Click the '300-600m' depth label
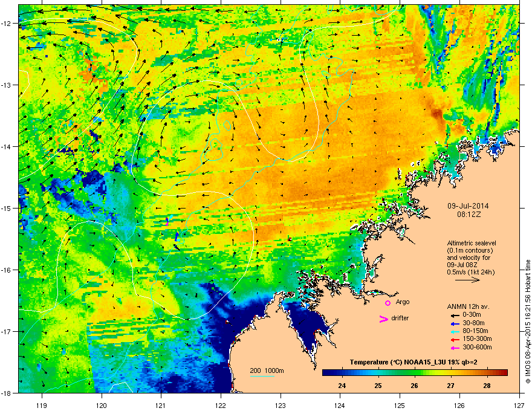 (x=477, y=348)
